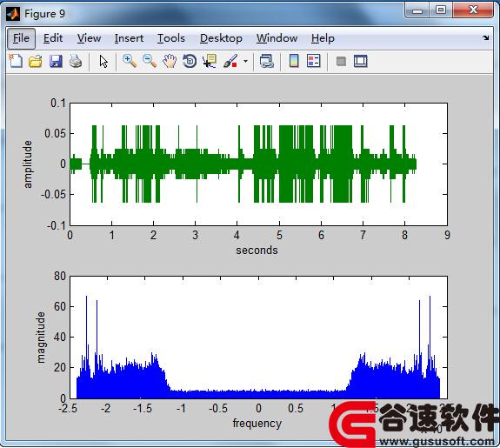Open a file with the Open folder icon
Screen dimensions: 500x448
tap(36, 61)
